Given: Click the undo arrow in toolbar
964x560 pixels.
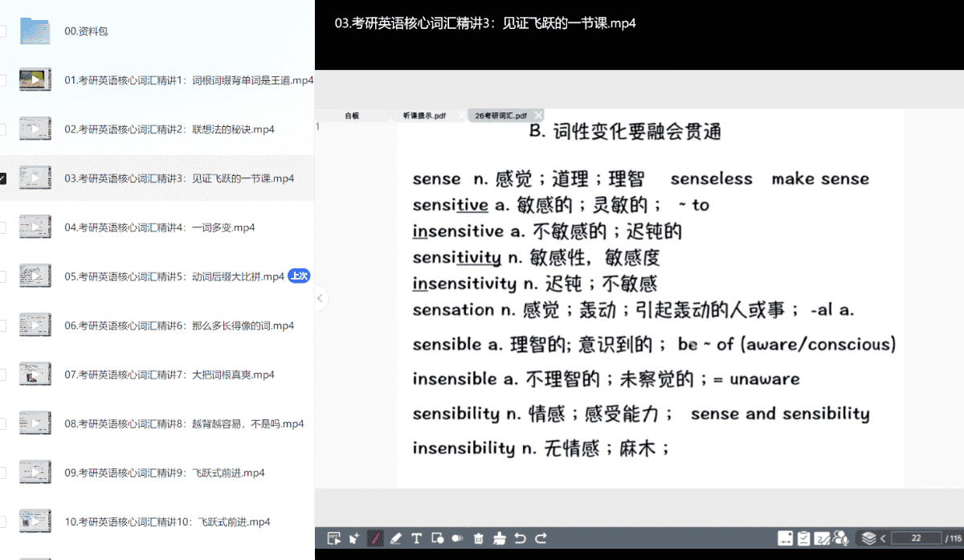Looking at the screenshot, I should pyautogui.click(x=520, y=538).
